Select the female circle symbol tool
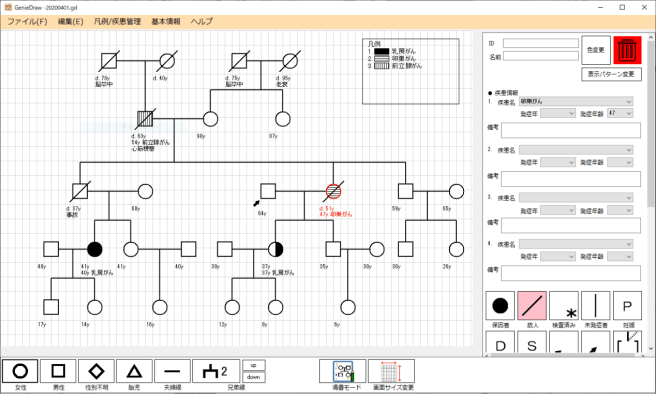 (x=20, y=371)
